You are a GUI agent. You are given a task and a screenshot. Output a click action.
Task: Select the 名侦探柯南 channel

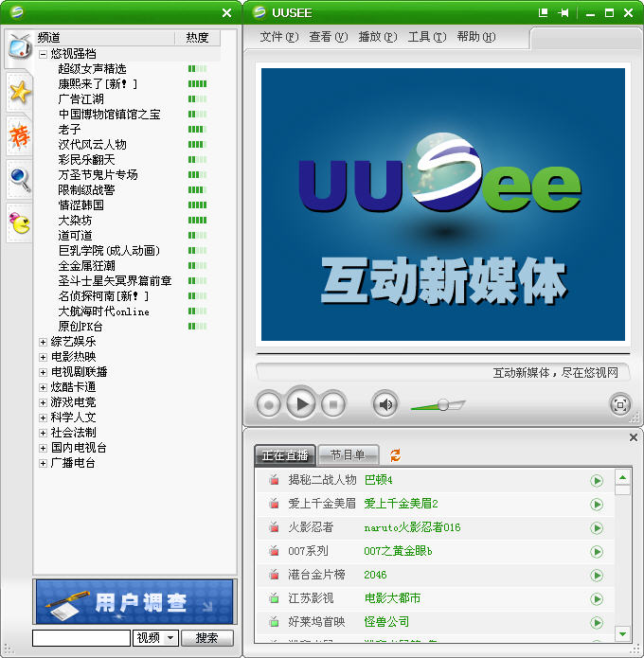(x=103, y=296)
